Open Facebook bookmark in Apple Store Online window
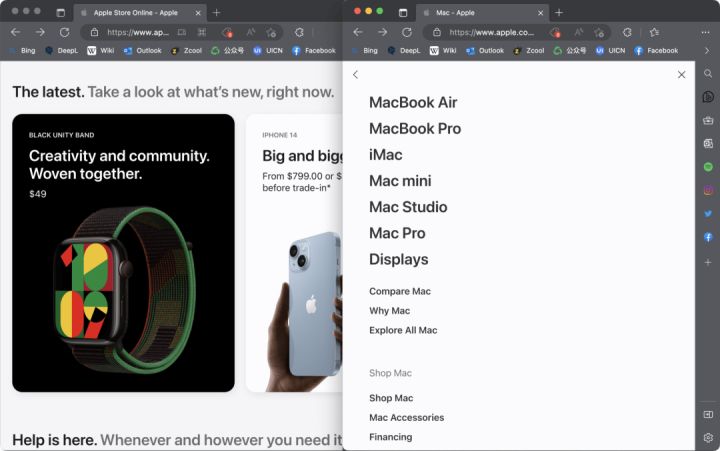The image size is (720, 451). tap(314, 51)
